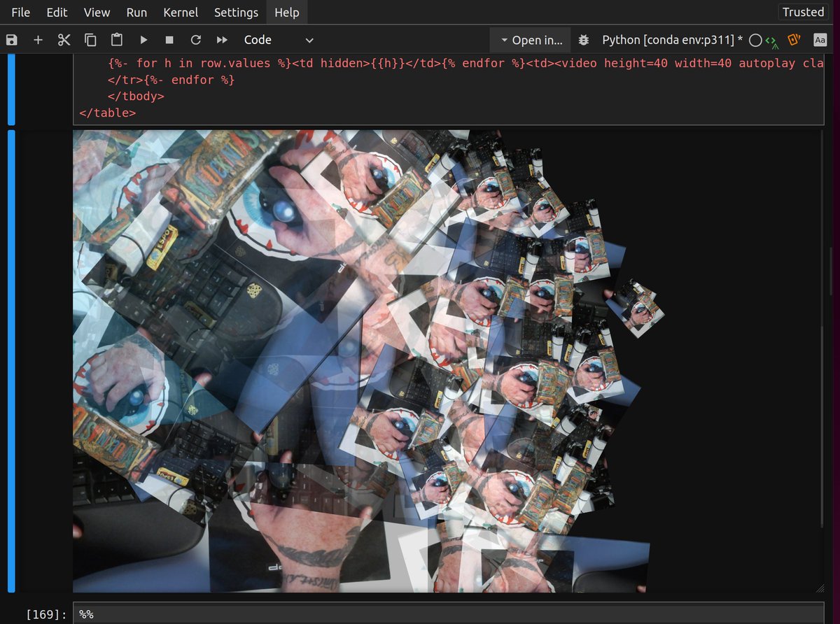This screenshot has height=624, width=840.
Task: Click the green code brackets icon
Action: click(771, 41)
